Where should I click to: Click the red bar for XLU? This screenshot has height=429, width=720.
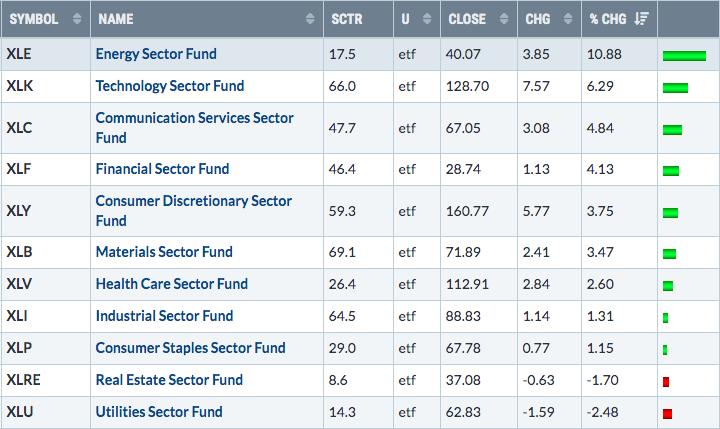pyautogui.click(x=667, y=413)
